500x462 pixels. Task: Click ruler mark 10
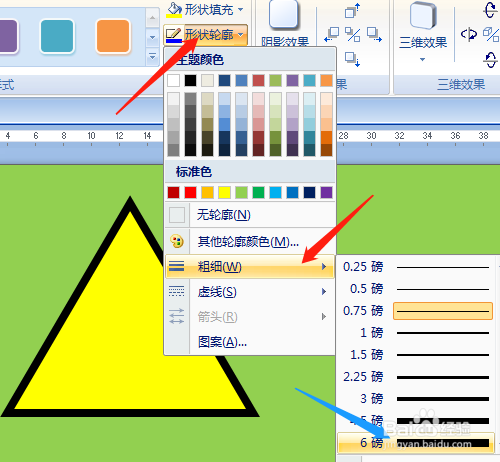pyautogui.click(x=91, y=136)
